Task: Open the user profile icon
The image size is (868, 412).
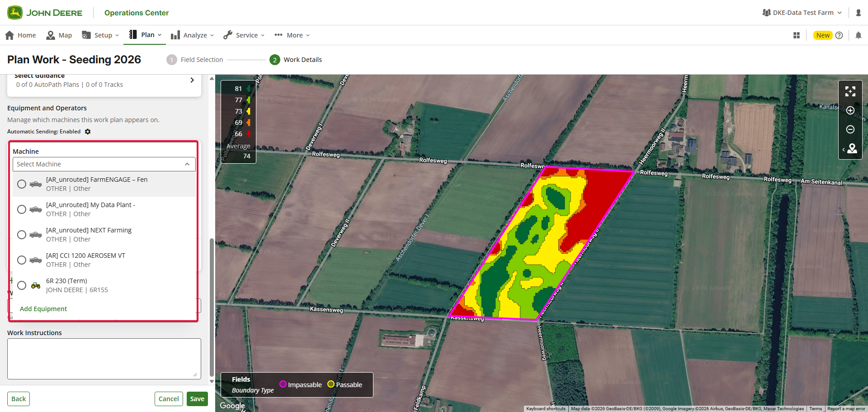Action: tap(859, 13)
